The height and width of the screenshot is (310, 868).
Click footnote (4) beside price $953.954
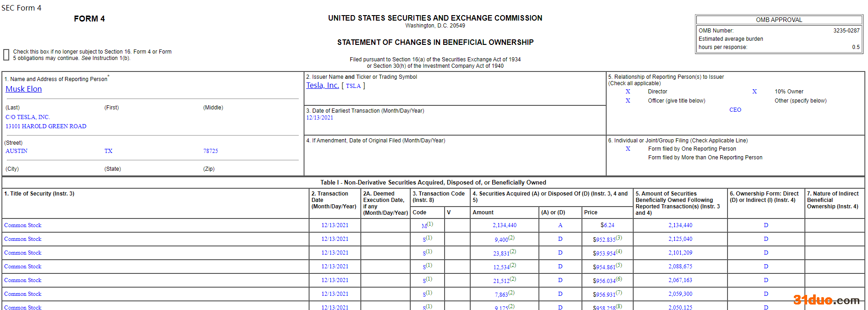[x=618, y=251]
